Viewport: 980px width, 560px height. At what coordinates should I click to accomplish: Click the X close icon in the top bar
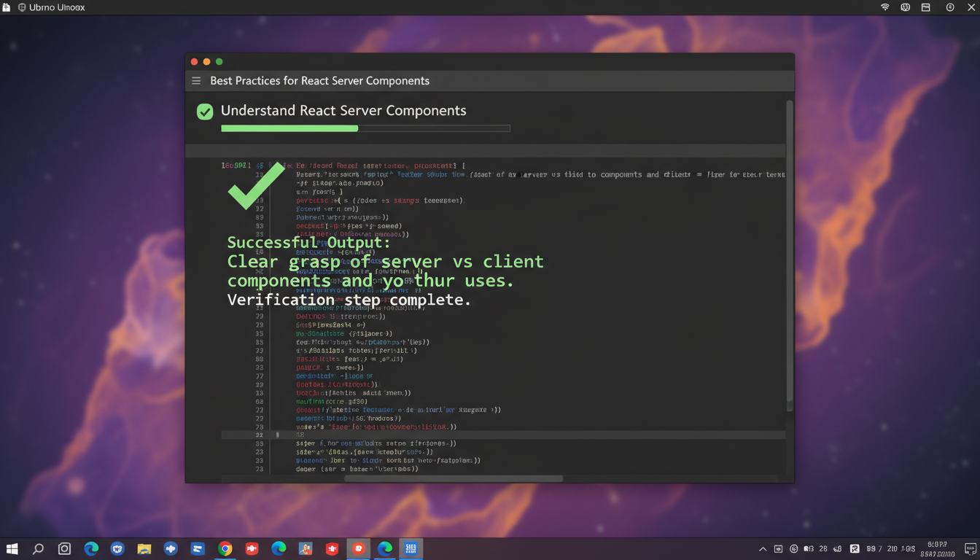click(x=971, y=7)
